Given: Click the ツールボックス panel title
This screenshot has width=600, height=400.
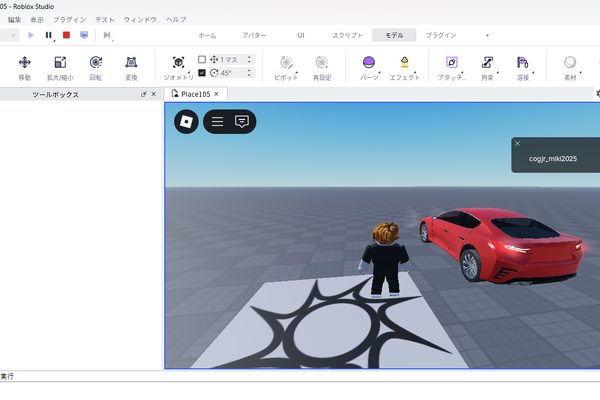Looking at the screenshot, I should [x=55, y=95].
